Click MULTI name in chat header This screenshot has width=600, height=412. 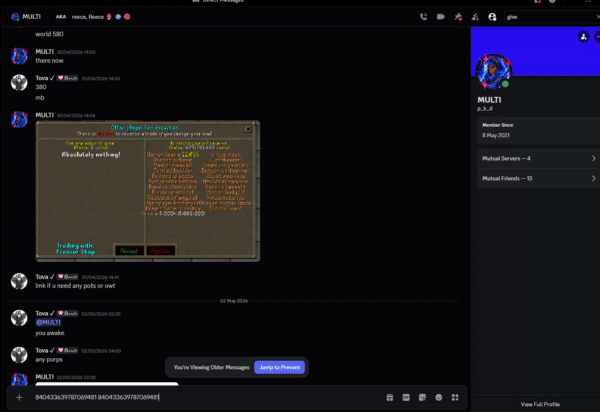pyautogui.click(x=31, y=17)
